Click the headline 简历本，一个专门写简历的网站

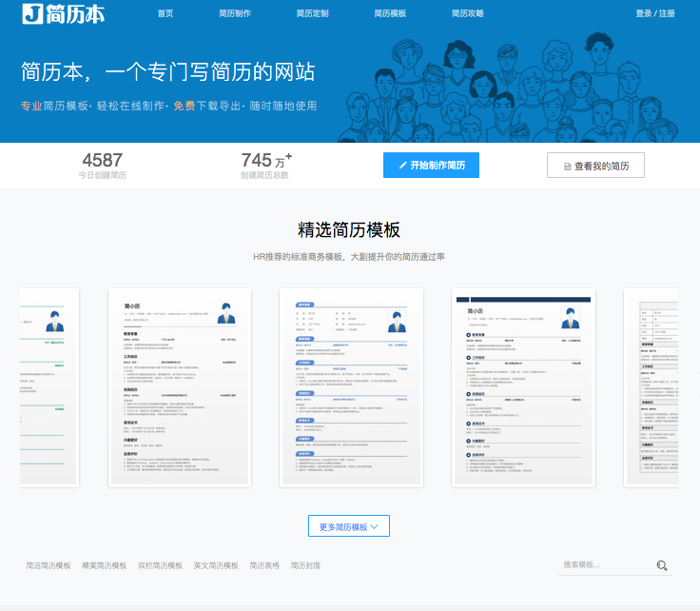(x=168, y=72)
